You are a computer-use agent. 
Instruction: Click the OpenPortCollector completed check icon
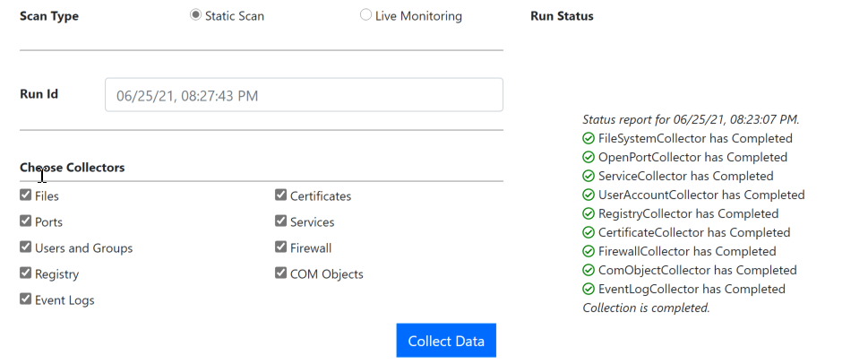pos(589,158)
